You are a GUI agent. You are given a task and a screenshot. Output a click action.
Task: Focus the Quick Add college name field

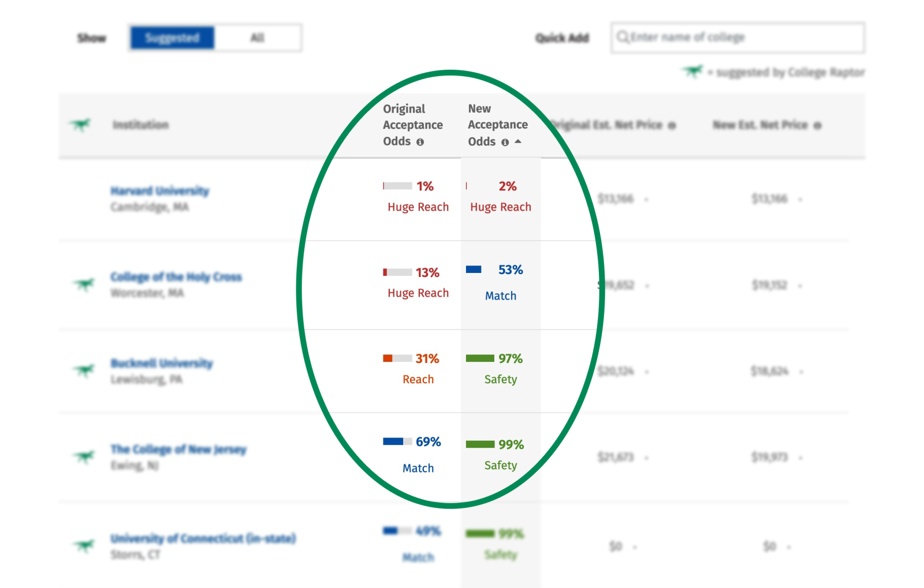(737, 38)
